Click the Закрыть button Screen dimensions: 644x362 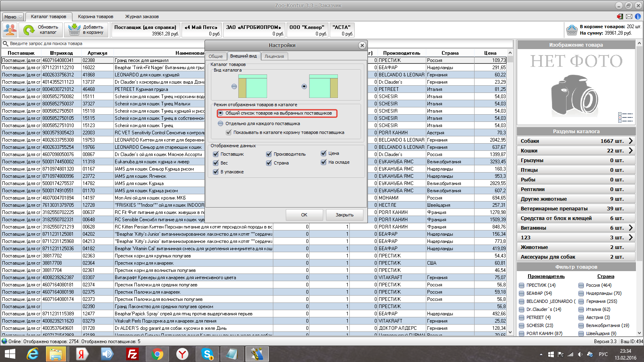(345, 215)
